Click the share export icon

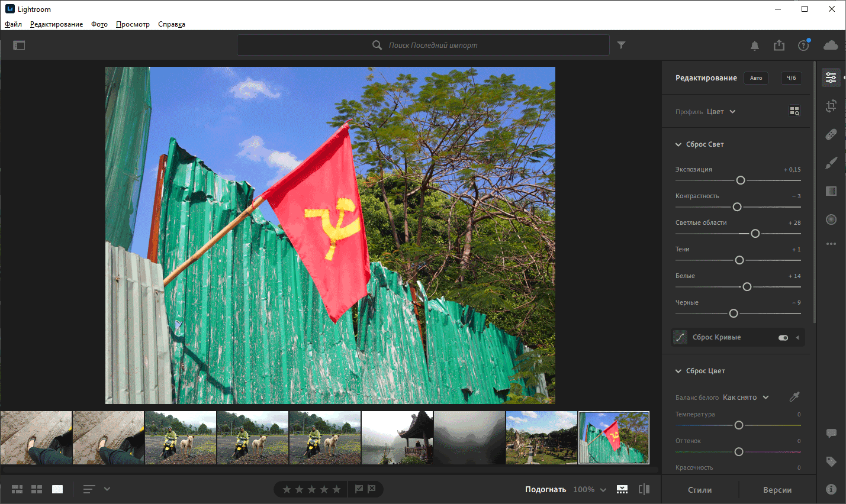779,45
